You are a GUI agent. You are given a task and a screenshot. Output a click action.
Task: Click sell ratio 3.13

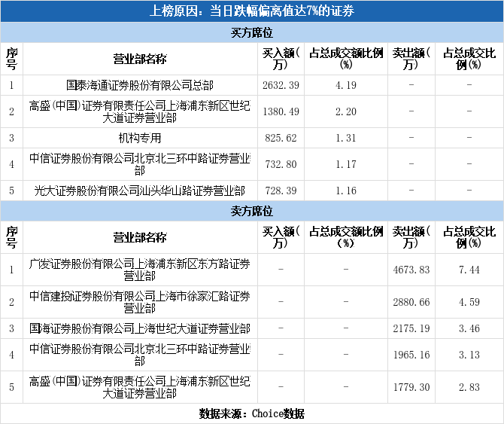point(469,355)
